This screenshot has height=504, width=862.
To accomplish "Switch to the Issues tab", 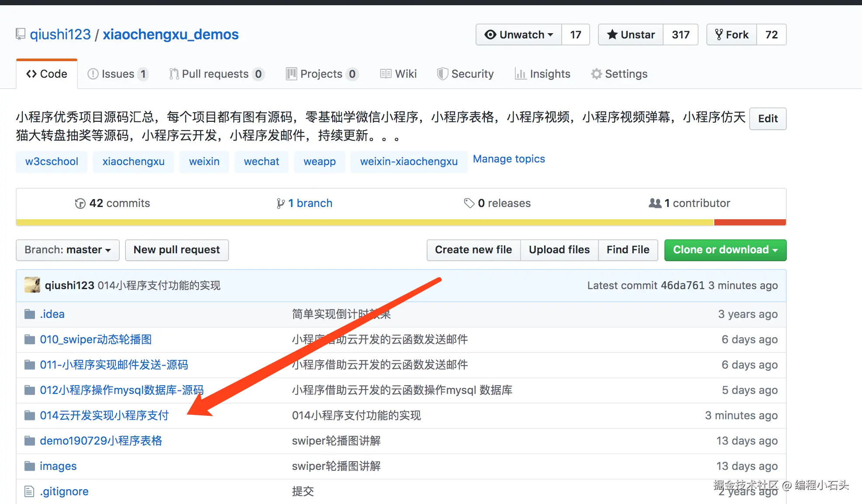I will (117, 74).
